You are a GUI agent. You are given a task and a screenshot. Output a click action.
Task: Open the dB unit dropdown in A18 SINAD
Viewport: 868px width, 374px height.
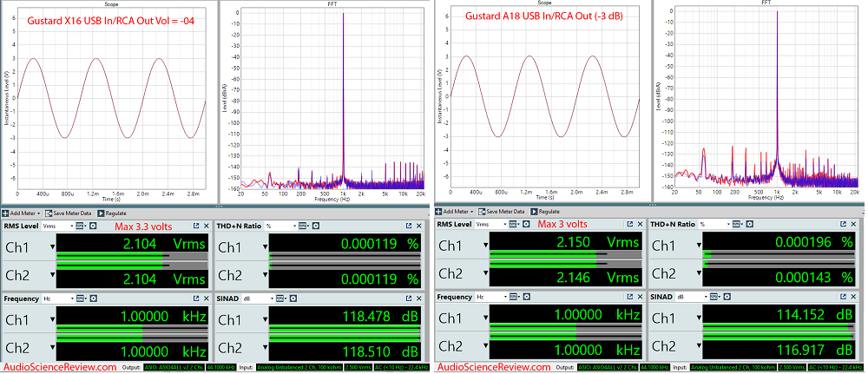[693, 297]
